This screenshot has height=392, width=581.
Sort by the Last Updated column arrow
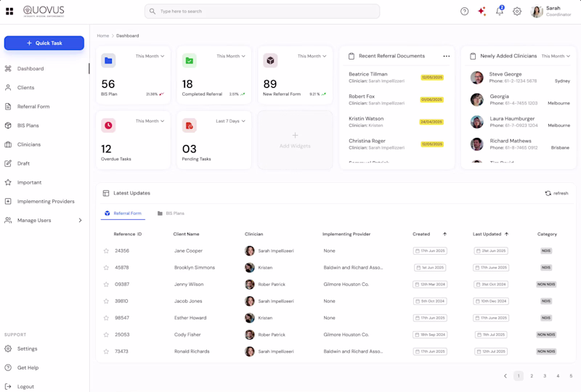pyautogui.click(x=506, y=234)
